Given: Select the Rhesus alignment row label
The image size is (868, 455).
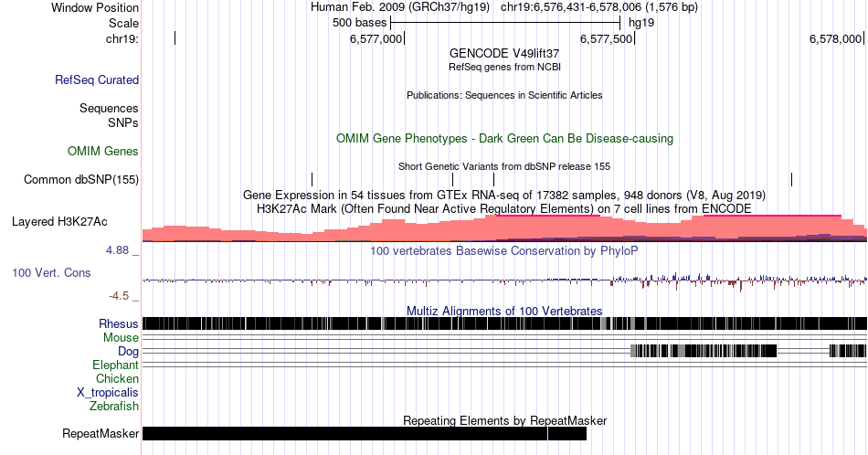Looking at the screenshot, I should [x=119, y=323].
